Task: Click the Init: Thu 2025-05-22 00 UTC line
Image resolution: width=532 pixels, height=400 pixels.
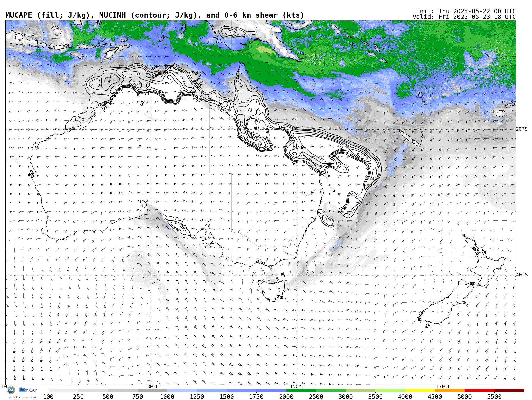Action: point(466,11)
